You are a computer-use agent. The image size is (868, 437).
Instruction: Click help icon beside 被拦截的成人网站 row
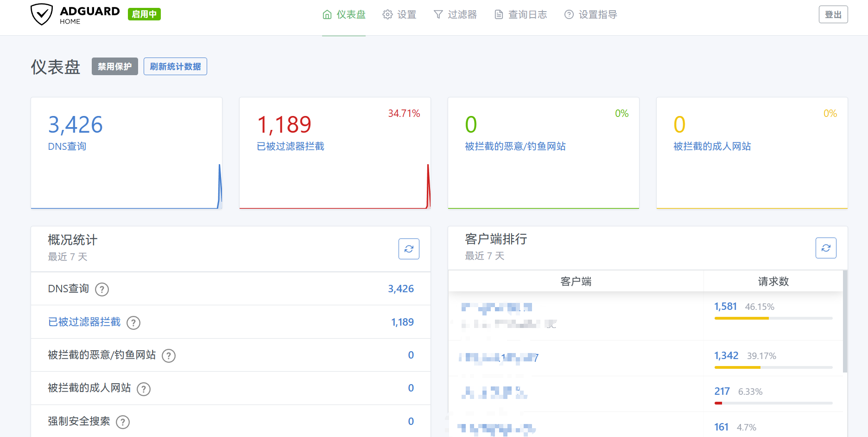(x=144, y=389)
